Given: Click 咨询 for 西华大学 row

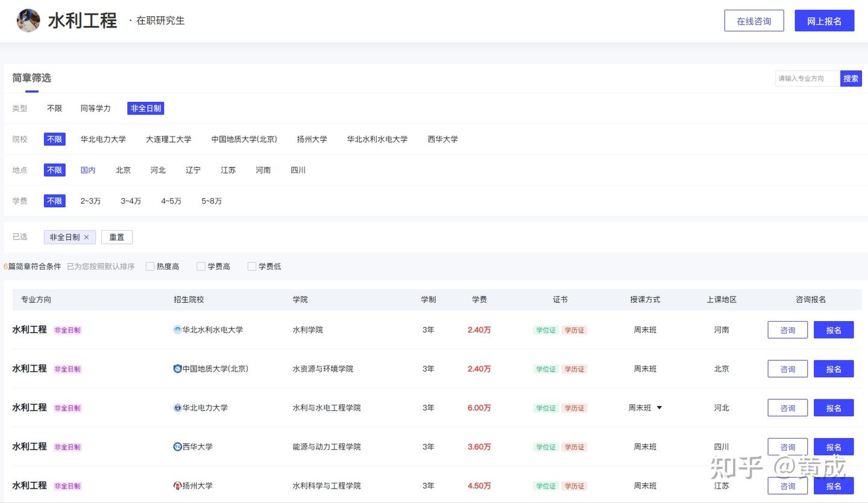Looking at the screenshot, I should tap(788, 447).
